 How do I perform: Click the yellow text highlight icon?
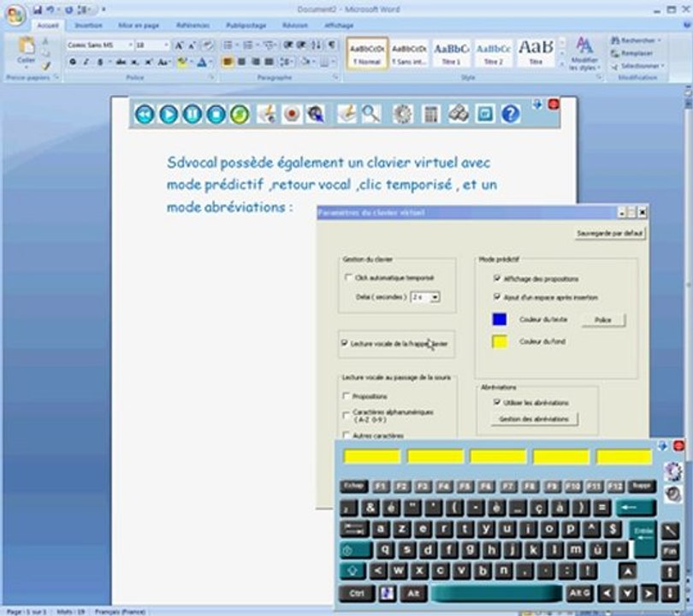[x=181, y=62]
